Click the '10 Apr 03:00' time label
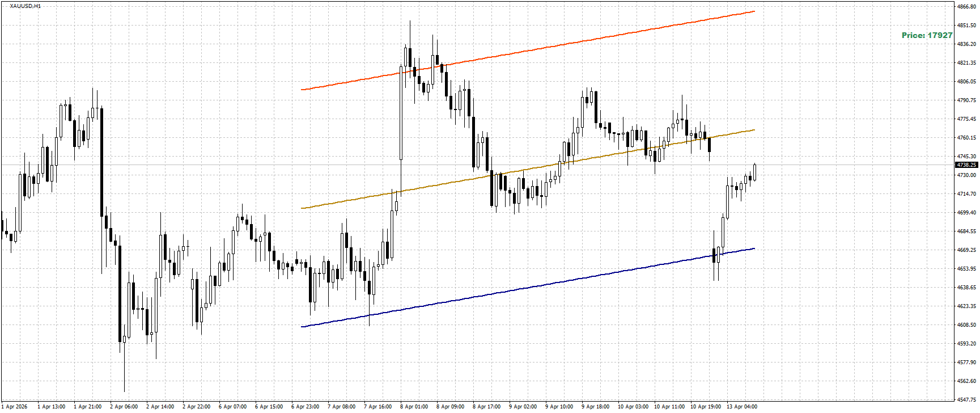 (633, 407)
